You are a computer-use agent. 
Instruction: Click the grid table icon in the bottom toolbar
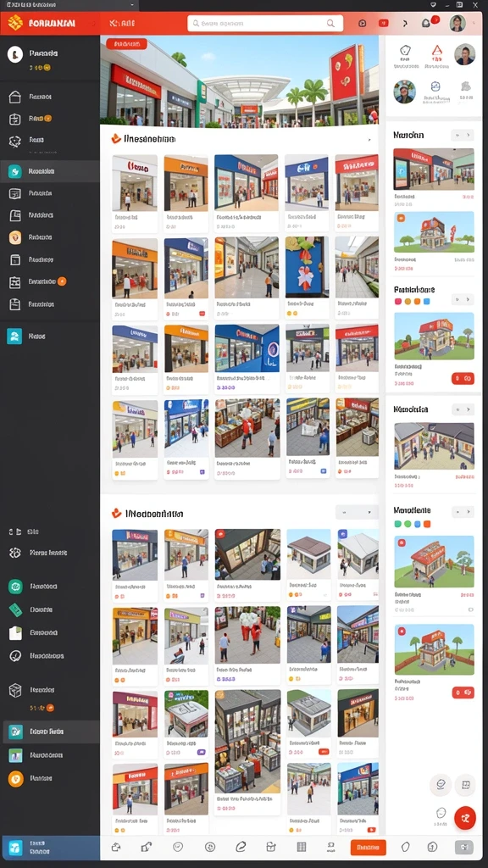pos(302,847)
